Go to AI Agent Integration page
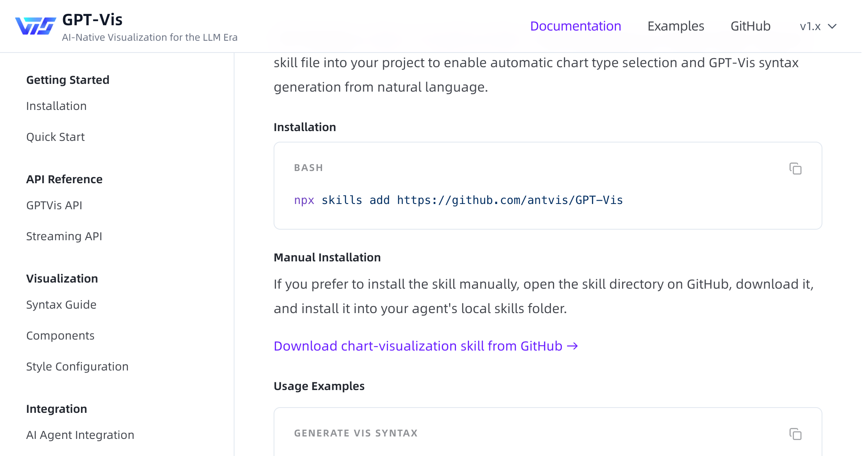 [80, 435]
